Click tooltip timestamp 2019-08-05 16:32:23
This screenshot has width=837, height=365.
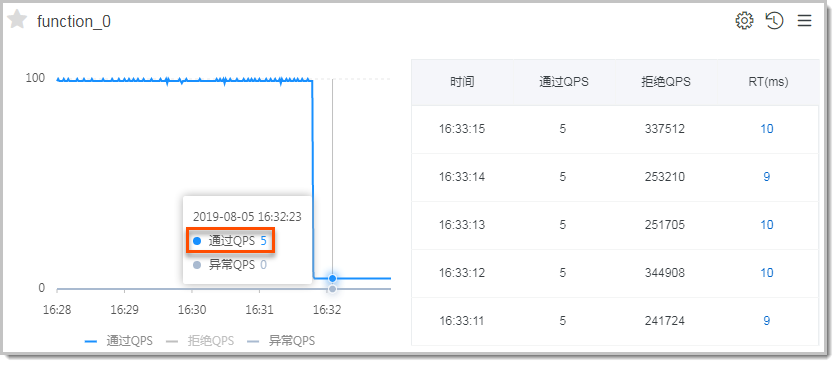(x=247, y=217)
